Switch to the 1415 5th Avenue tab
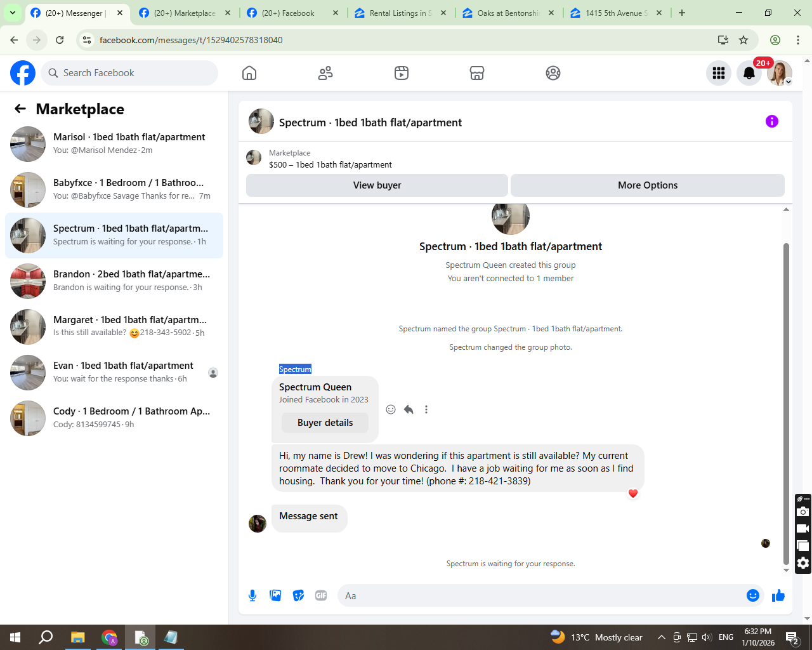 (x=617, y=13)
